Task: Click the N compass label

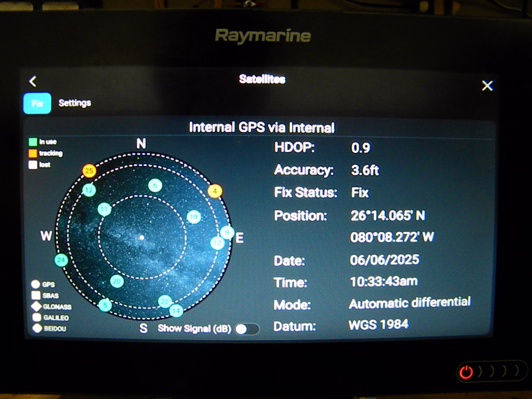Action: coord(141,143)
